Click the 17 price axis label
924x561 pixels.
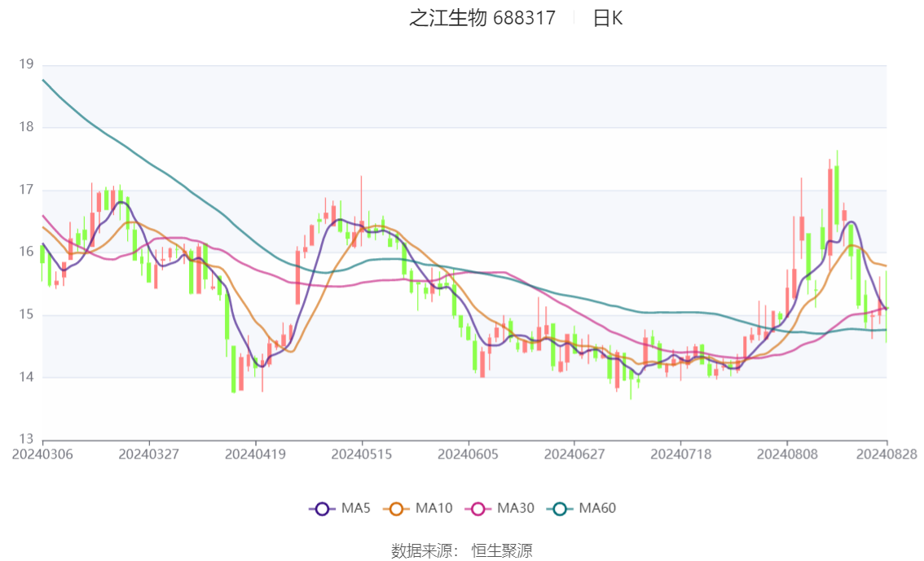click(x=26, y=190)
